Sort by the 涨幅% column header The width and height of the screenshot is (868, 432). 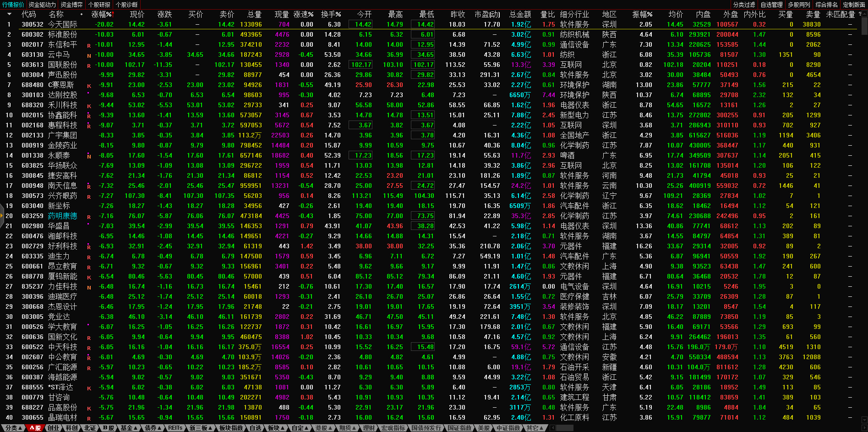[102, 14]
